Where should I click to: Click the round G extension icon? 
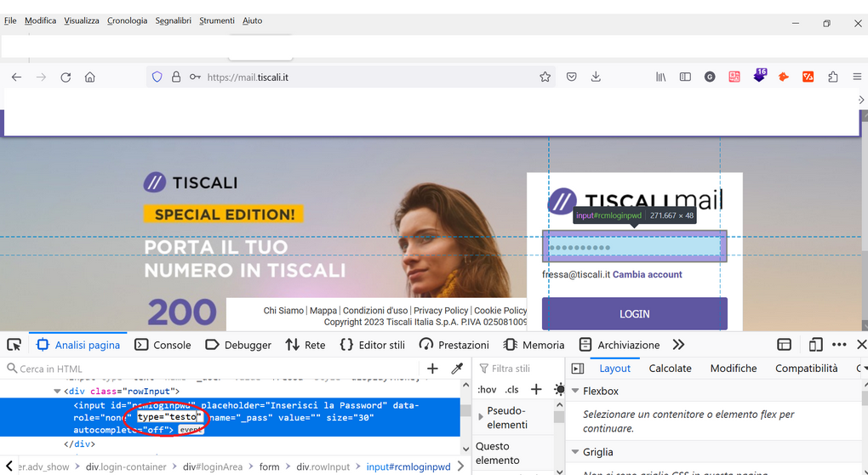(710, 77)
